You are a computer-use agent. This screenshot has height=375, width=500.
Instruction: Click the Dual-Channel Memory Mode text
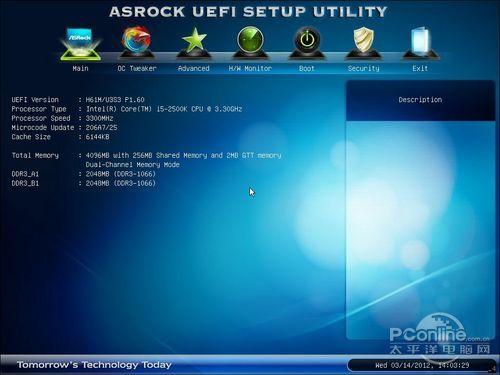(x=133, y=165)
